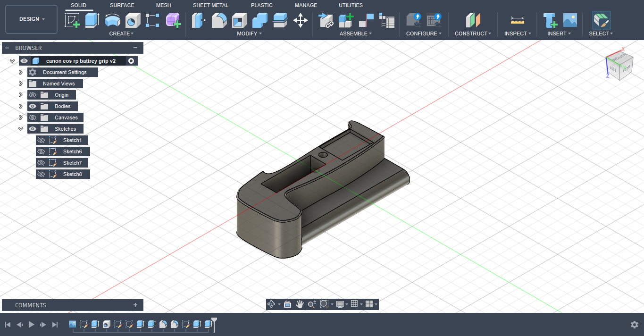Show Sketch7 with its eye icon
Screen dimensions: 644x336
[x=41, y=163]
